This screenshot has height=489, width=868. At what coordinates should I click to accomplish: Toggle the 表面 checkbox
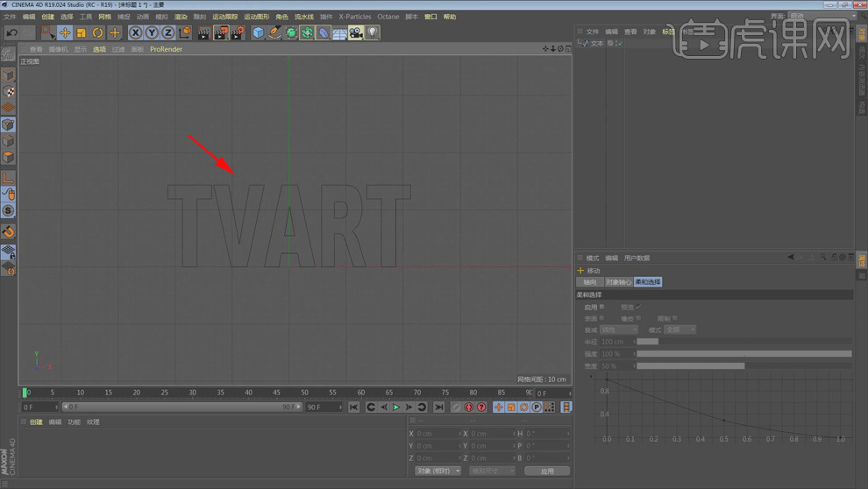point(601,318)
